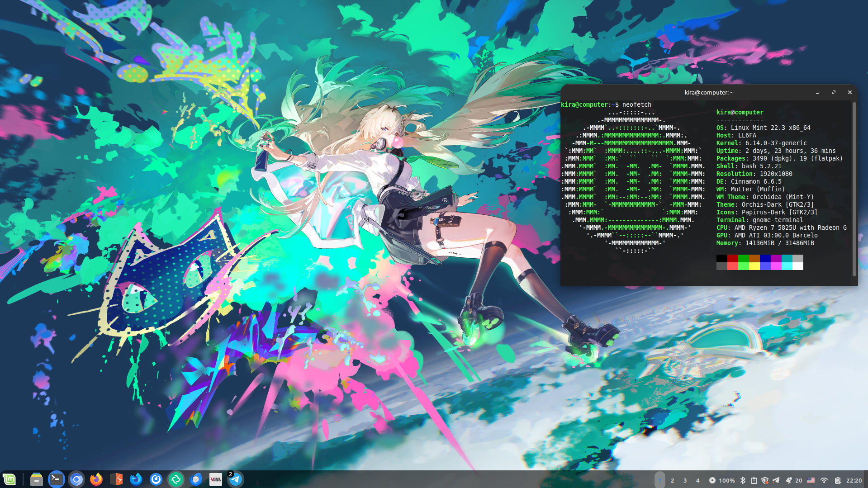Open the 22:20 clock calendar
Viewport: 868px width, 488px height.
(854, 480)
